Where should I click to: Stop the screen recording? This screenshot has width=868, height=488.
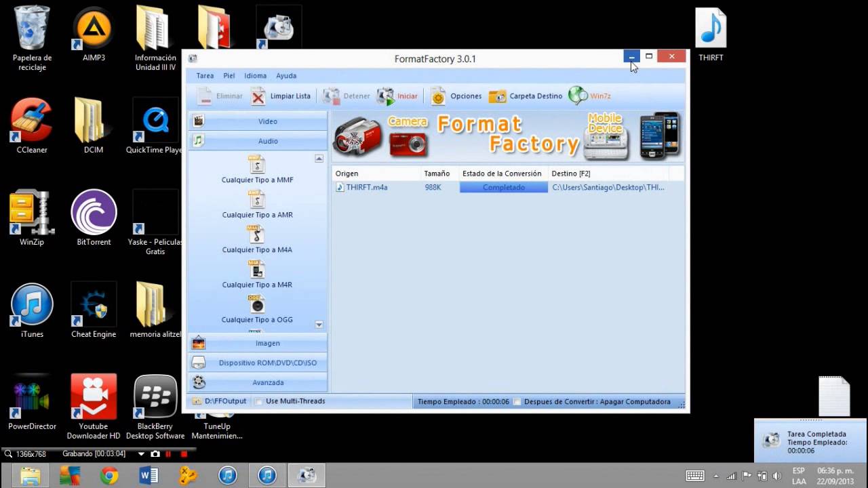pyautogui.click(x=184, y=454)
